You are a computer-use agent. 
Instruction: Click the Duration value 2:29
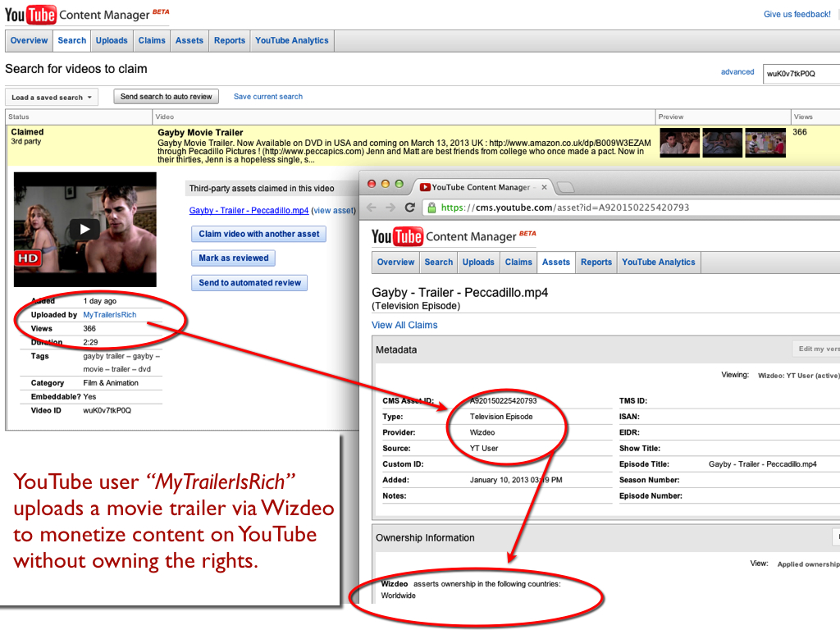(x=90, y=342)
